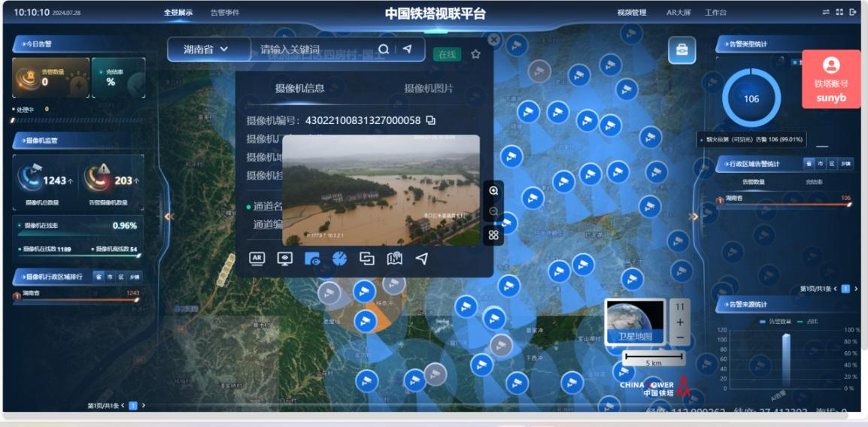Zoom in the camera preview image
Image resolution: width=868 pixels, height=427 pixels.
pyautogui.click(x=493, y=191)
